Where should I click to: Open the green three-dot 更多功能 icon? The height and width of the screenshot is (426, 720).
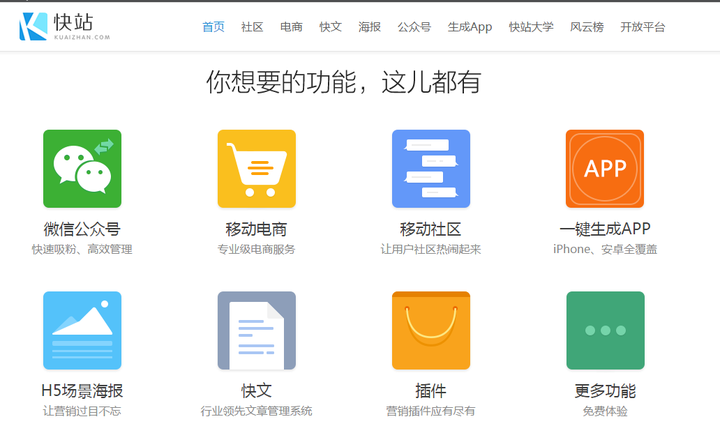pos(605,330)
